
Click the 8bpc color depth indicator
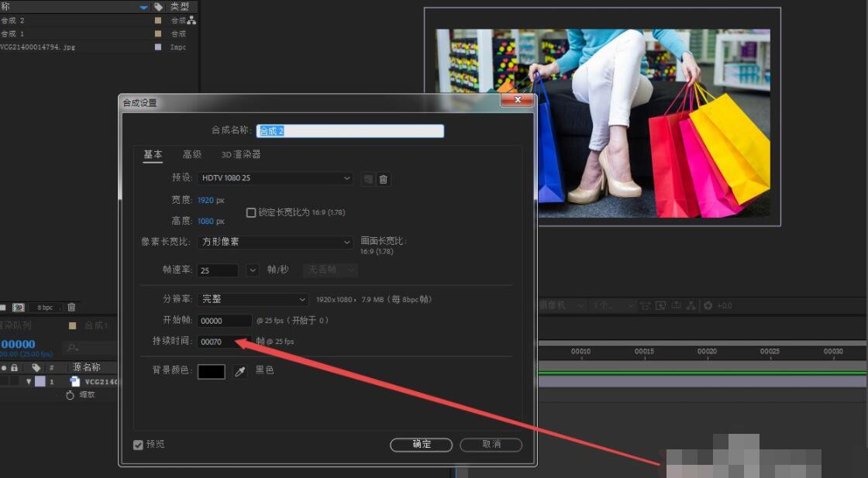pos(44,308)
